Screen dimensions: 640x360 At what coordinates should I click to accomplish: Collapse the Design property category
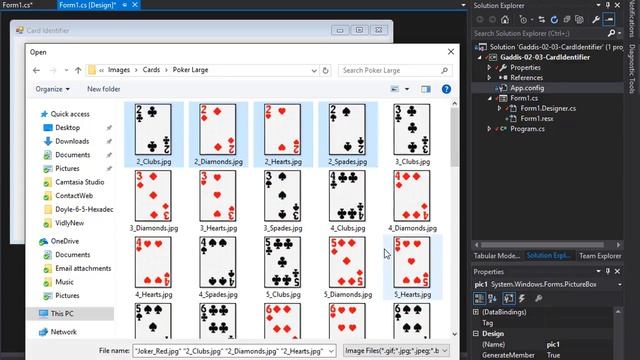(x=476, y=333)
